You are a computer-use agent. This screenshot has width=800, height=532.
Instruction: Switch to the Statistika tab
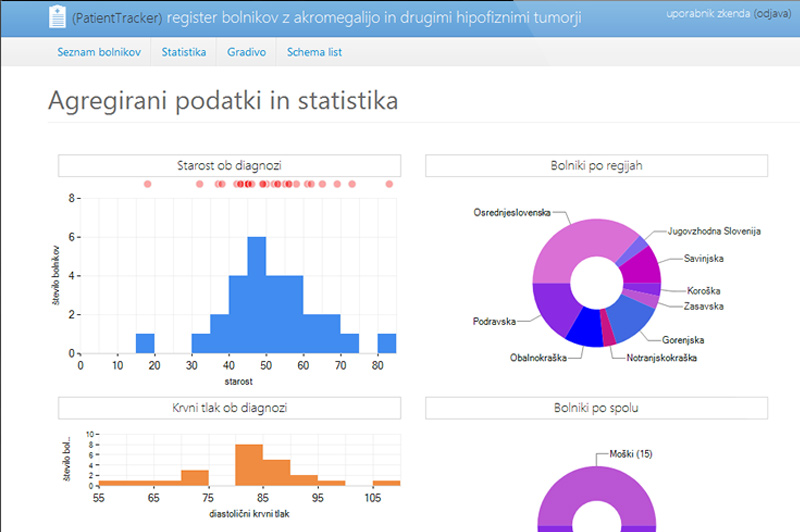point(184,52)
